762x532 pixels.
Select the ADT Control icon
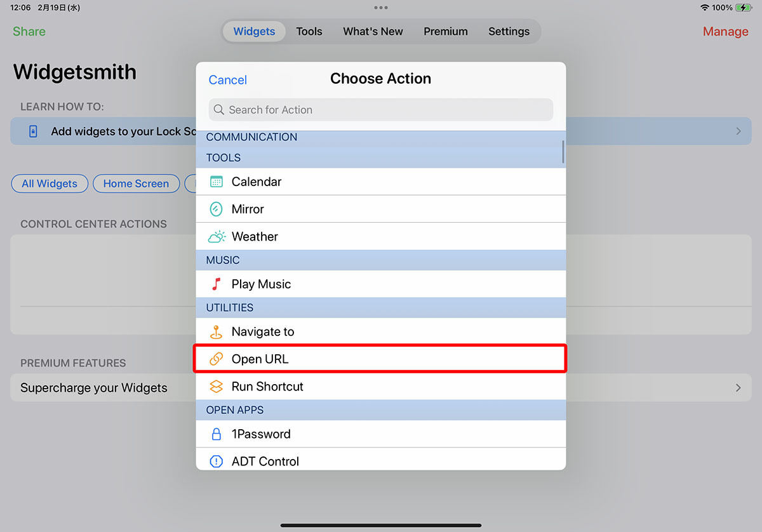(216, 462)
